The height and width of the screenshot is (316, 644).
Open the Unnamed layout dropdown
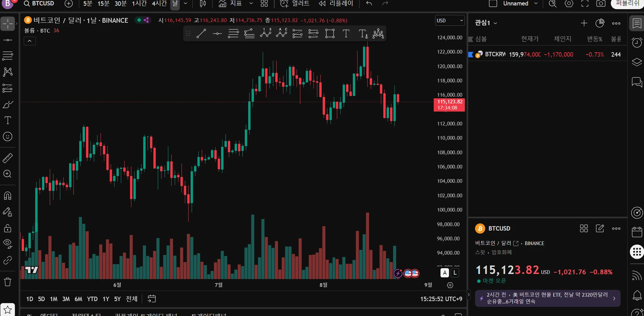(536, 3)
